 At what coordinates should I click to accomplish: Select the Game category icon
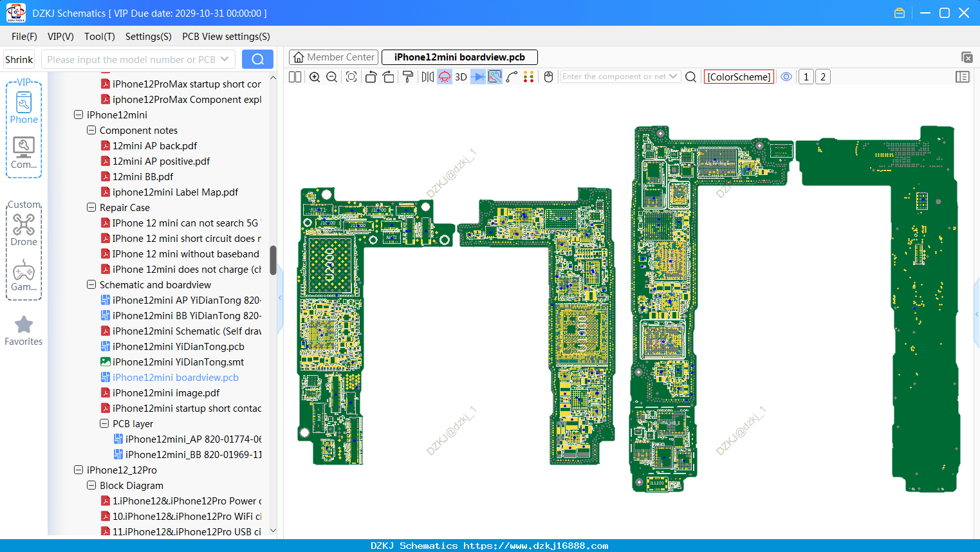coord(24,275)
